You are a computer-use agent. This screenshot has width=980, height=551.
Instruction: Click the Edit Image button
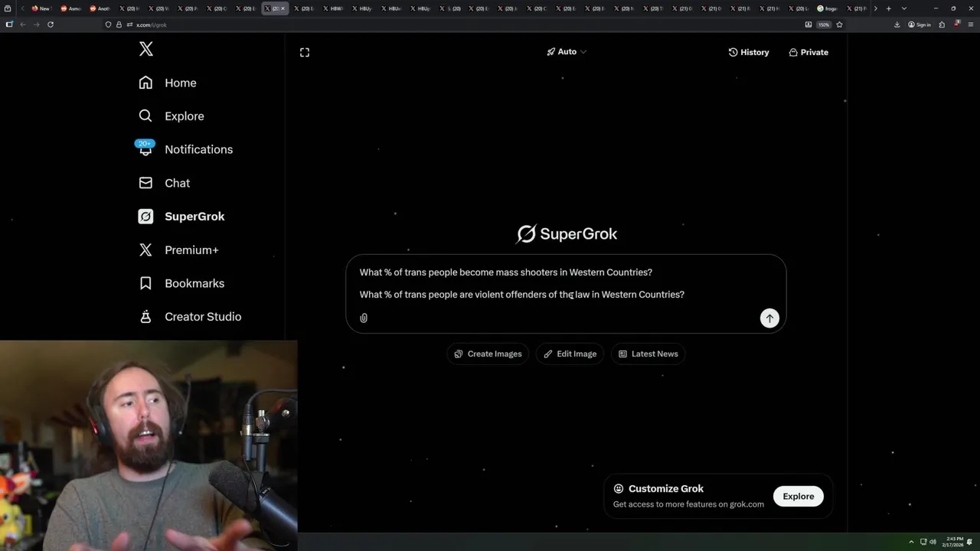[570, 354]
